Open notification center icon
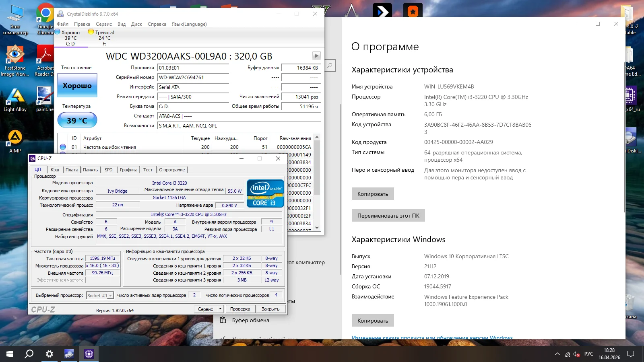Viewport: 644px width, 362px height. coord(631,354)
